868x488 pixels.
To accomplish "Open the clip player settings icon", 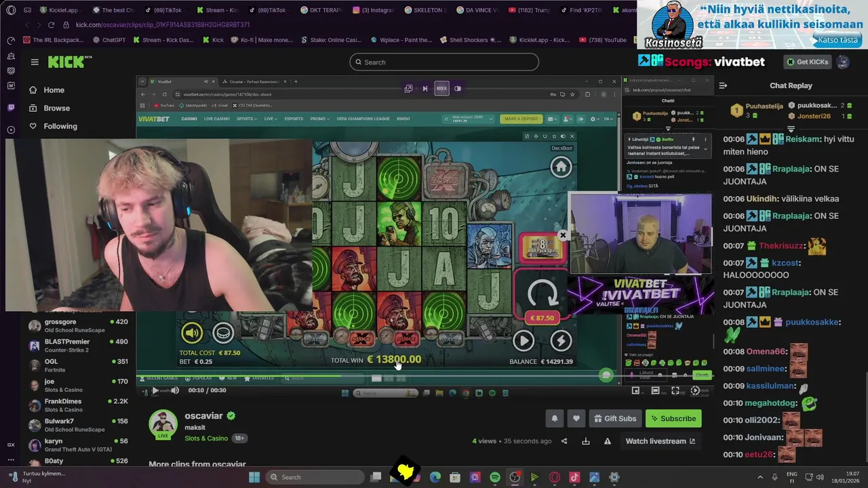I will [x=695, y=390].
